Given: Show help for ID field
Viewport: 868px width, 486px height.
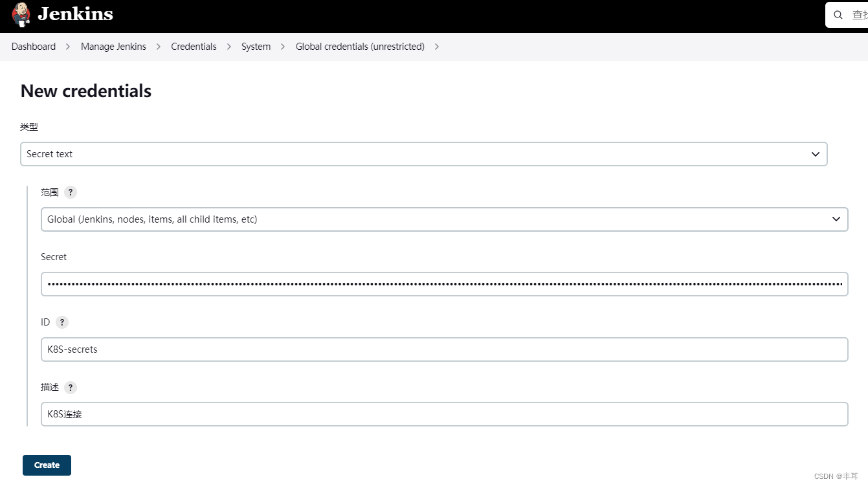Looking at the screenshot, I should 61,322.
